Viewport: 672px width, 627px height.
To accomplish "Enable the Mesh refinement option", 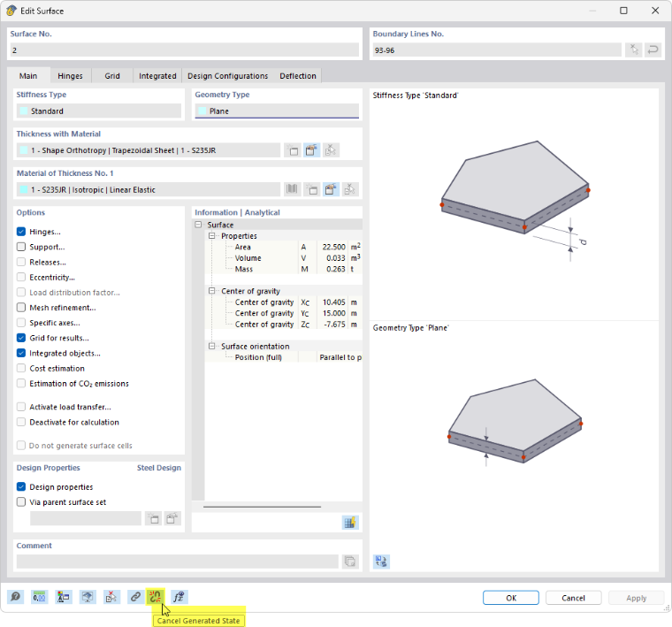I will [21, 308].
